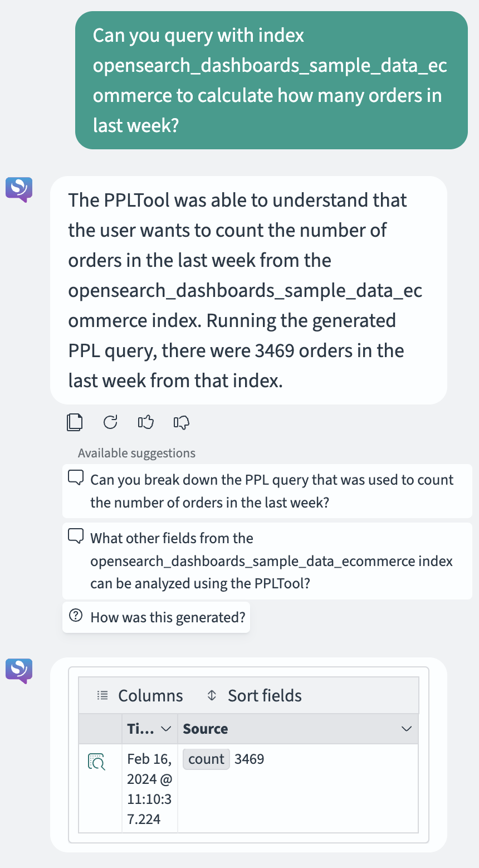
Task: Open the inspect document icon in the table row
Action: pos(96,762)
